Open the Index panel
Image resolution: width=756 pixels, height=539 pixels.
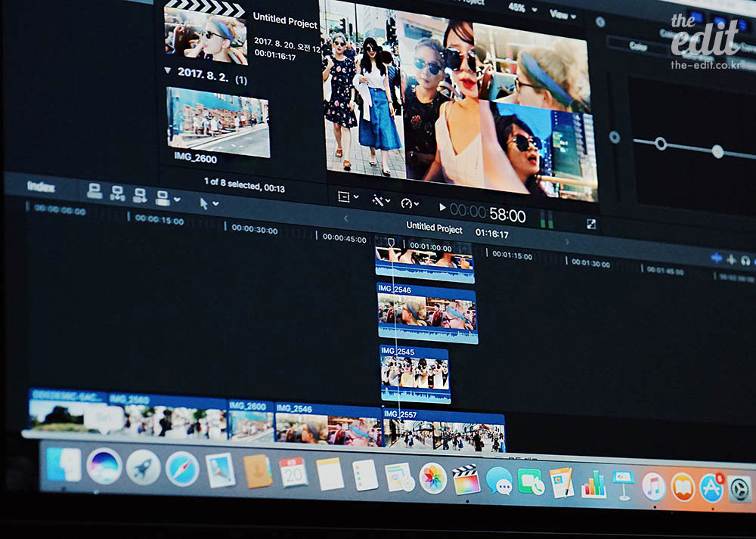coord(41,186)
